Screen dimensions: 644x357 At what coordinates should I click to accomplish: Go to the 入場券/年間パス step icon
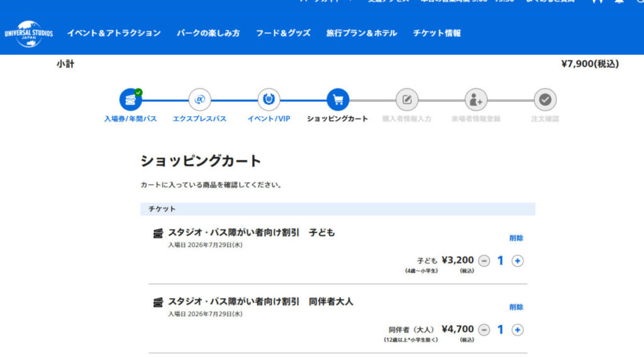pos(131,99)
